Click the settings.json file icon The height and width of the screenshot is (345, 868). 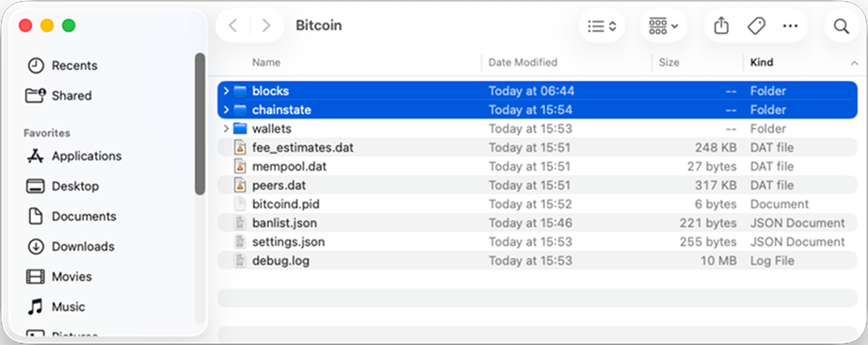pyautogui.click(x=240, y=242)
